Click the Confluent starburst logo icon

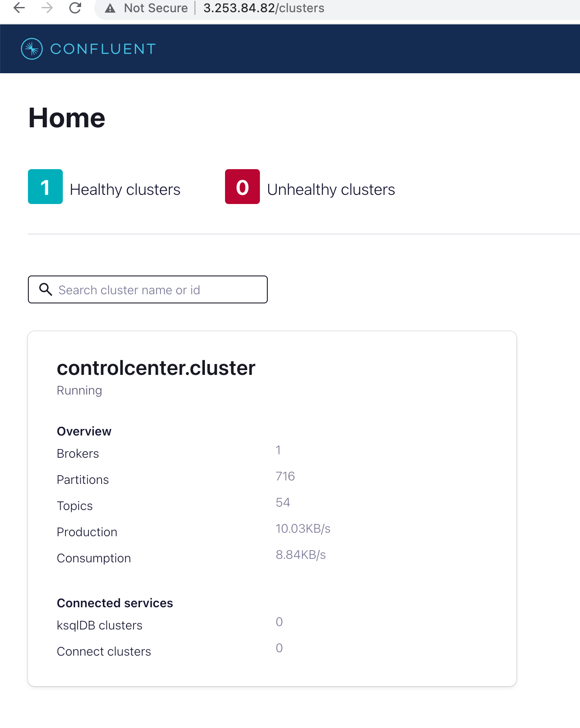point(32,49)
